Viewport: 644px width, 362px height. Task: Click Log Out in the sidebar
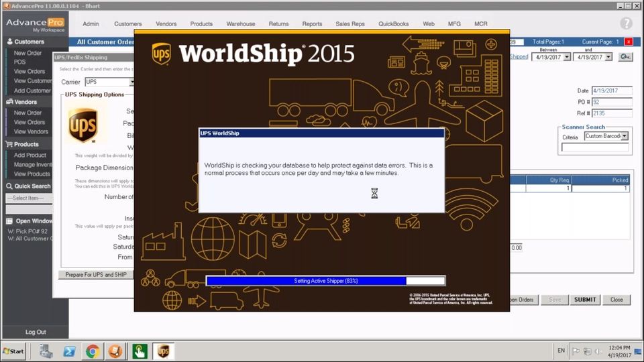[36, 332]
